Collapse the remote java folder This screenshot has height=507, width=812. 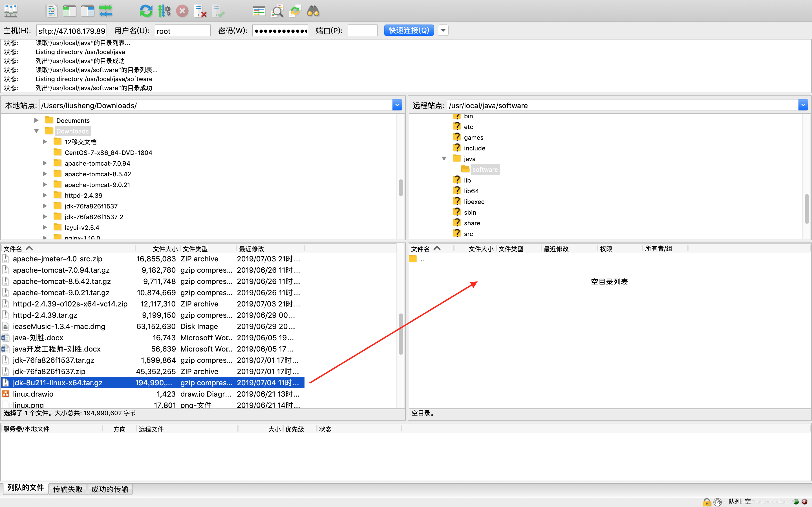coord(444,159)
